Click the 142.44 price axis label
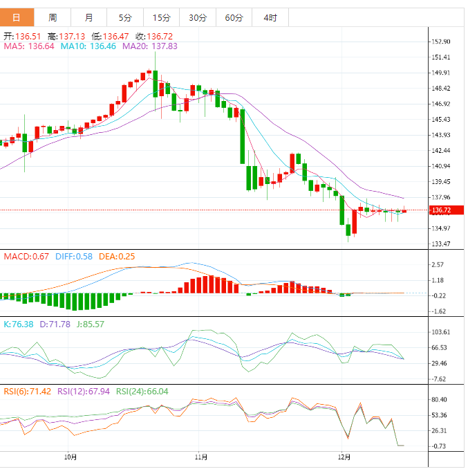This screenshot has width=468, height=476. [441, 151]
